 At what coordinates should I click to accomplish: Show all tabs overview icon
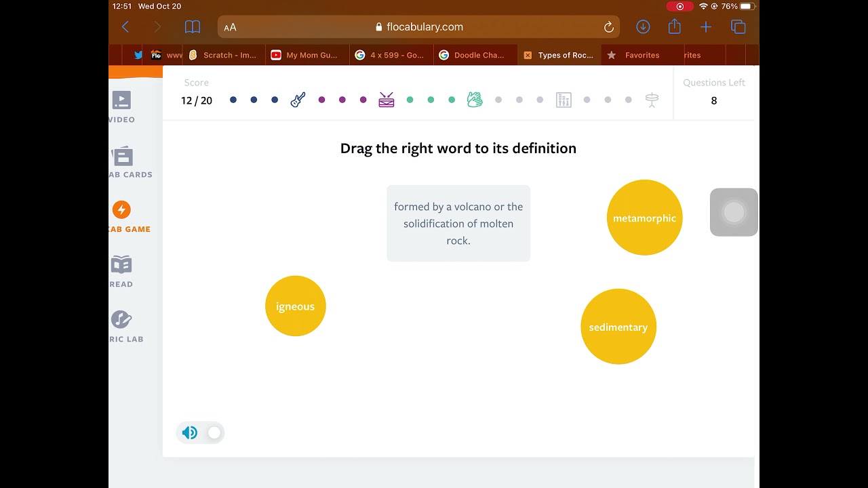[738, 27]
